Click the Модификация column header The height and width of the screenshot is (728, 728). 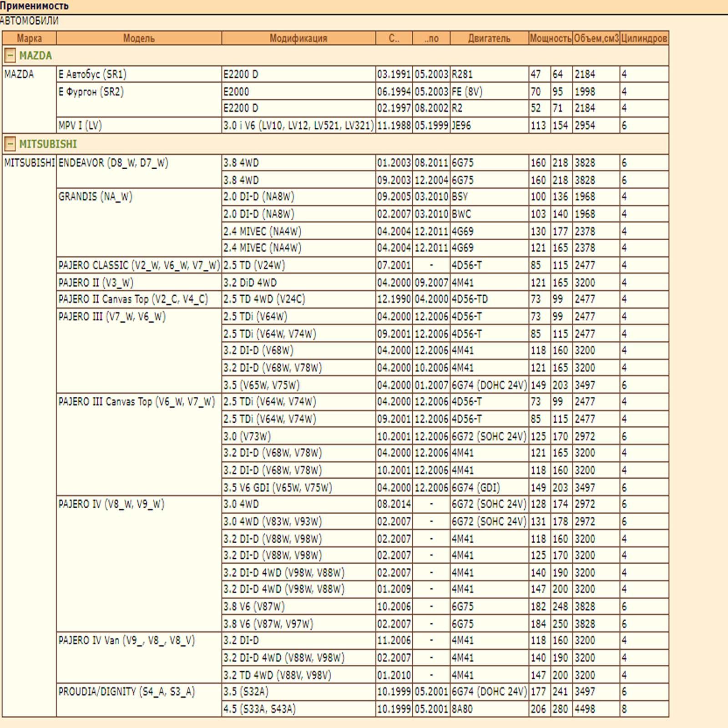pos(298,38)
